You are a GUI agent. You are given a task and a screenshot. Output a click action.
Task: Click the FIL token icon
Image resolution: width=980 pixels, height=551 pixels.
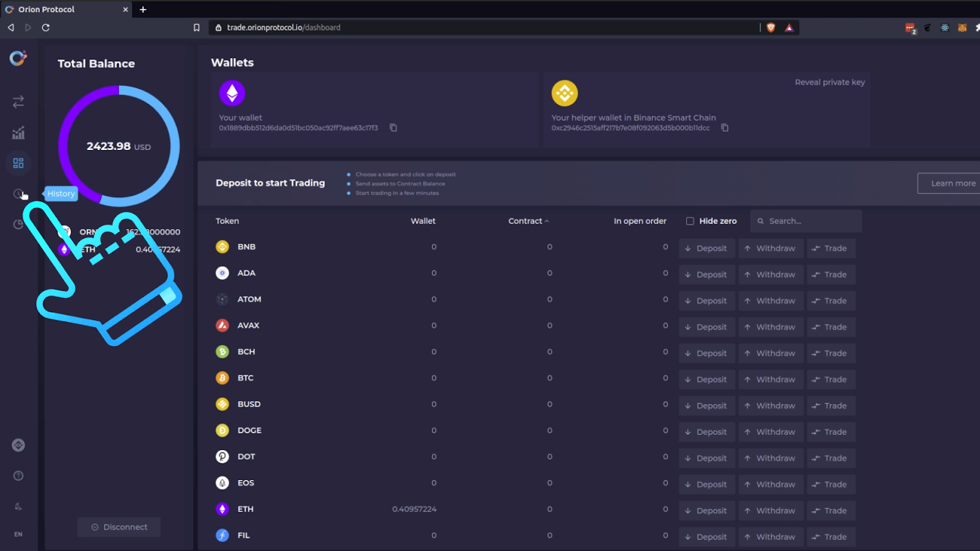click(x=222, y=536)
